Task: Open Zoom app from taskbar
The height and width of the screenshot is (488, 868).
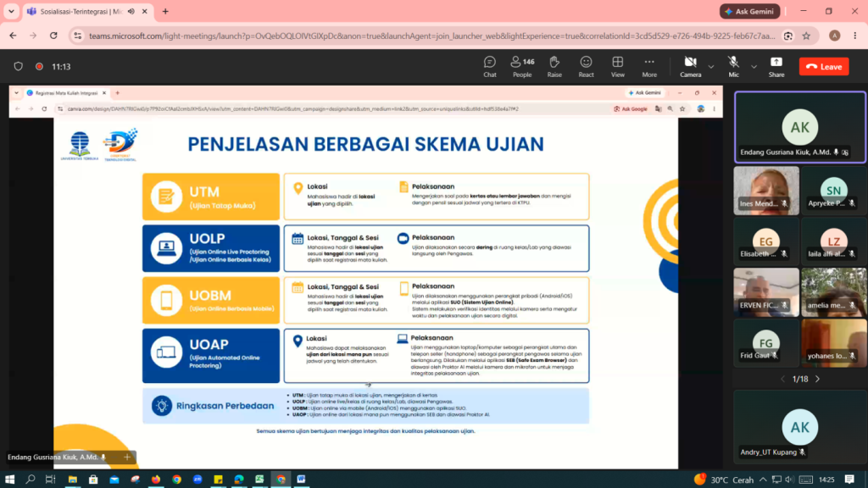Action: [x=197, y=480]
